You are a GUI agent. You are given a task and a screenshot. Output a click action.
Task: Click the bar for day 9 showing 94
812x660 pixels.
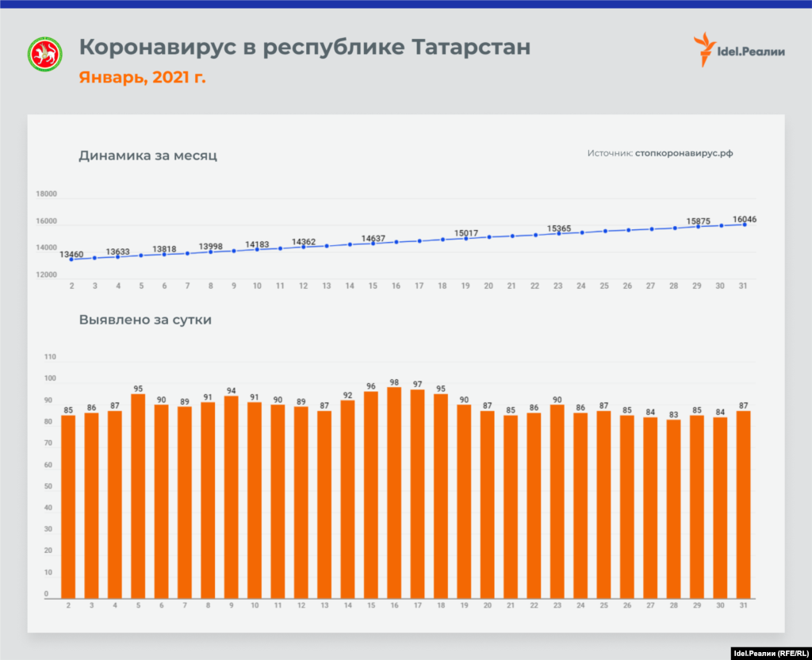232,497
